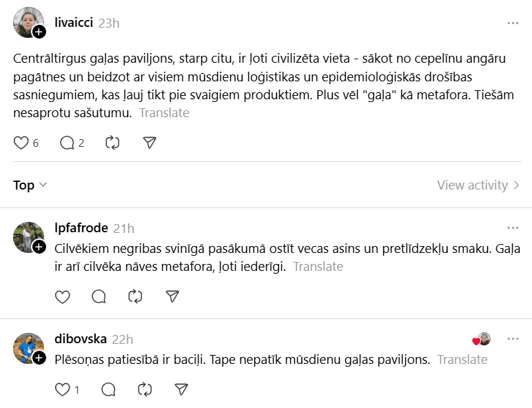Like livaicci's main post
This screenshot has height=408, width=532.
coord(21,143)
